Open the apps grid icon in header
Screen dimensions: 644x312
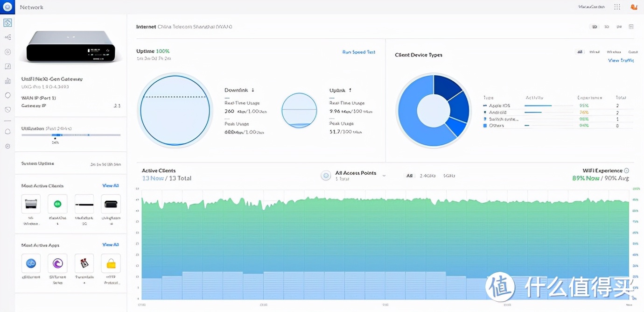tap(617, 7)
